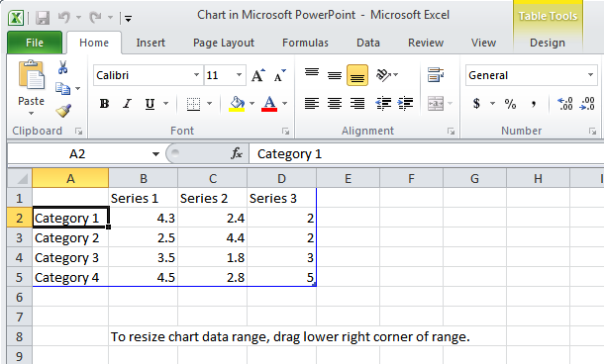Toggle Italic formatting
The width and height of the screenshot is (604, 364).
tap(127, 104)
